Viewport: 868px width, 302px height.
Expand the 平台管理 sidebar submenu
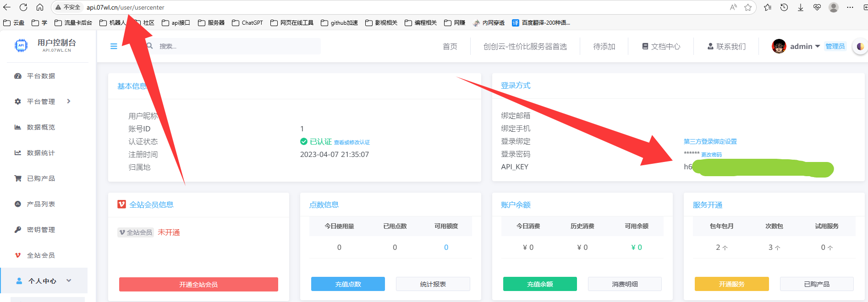click(69, 102)
